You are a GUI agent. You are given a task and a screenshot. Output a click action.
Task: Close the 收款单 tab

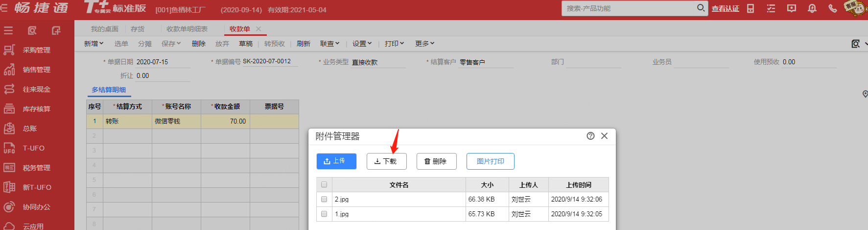(x=258, y=29)
